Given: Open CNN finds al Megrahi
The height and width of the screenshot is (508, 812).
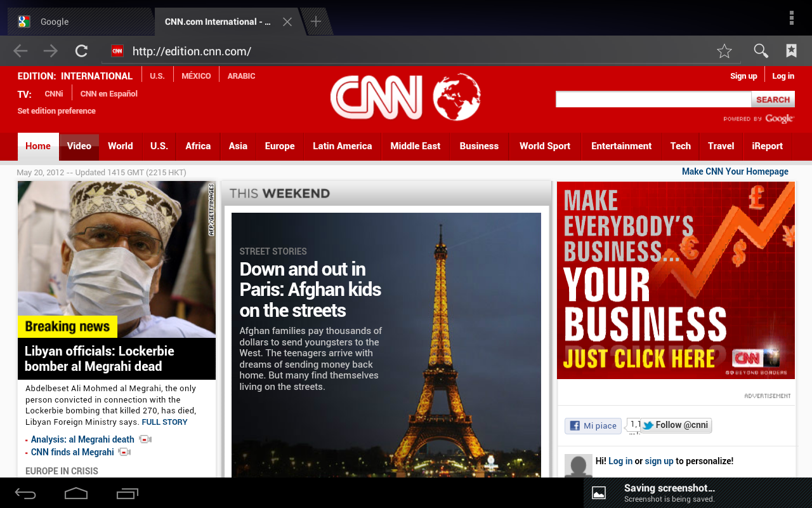Looking at the screenshot, I should (x=72, y=452).
